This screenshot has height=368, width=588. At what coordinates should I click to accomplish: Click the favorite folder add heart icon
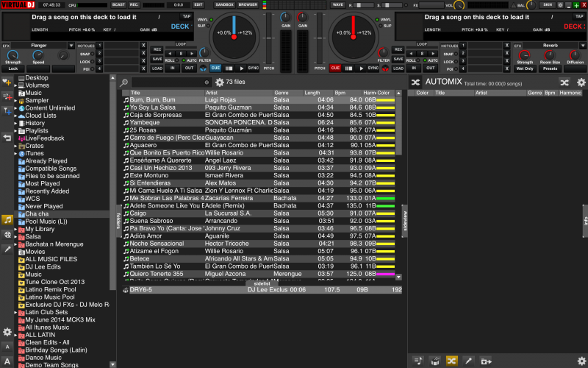(x=7, y=82)
